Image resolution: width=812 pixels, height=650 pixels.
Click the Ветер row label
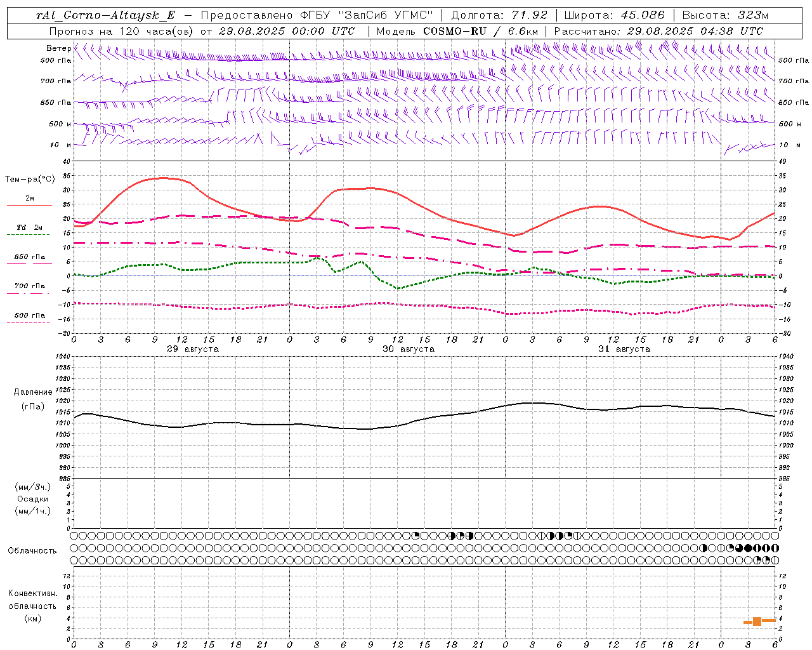pyautogui.click(x=58, y=48)
